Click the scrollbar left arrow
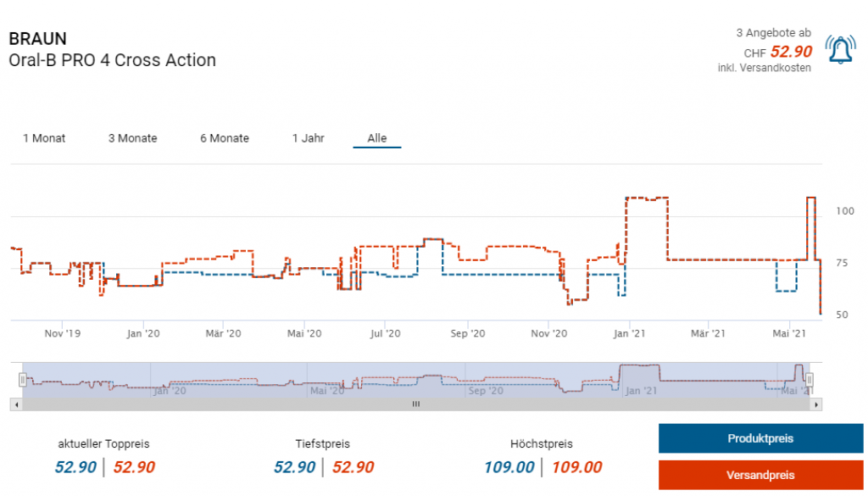Image resolution: width=868 pixels, height=496 pixels. [x=14, y=404]
